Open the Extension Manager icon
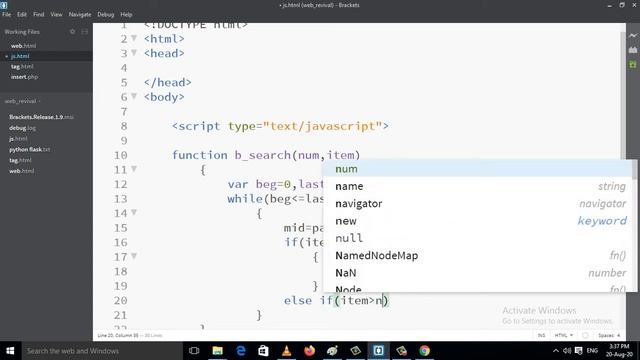 (633, 50)
